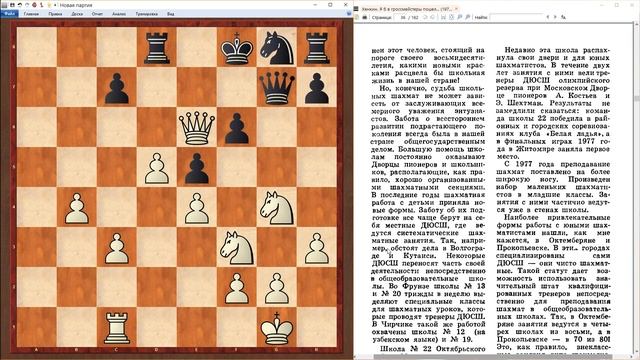Open the Файл menu in chess window

pyautogui.click(x=10, y=13)
